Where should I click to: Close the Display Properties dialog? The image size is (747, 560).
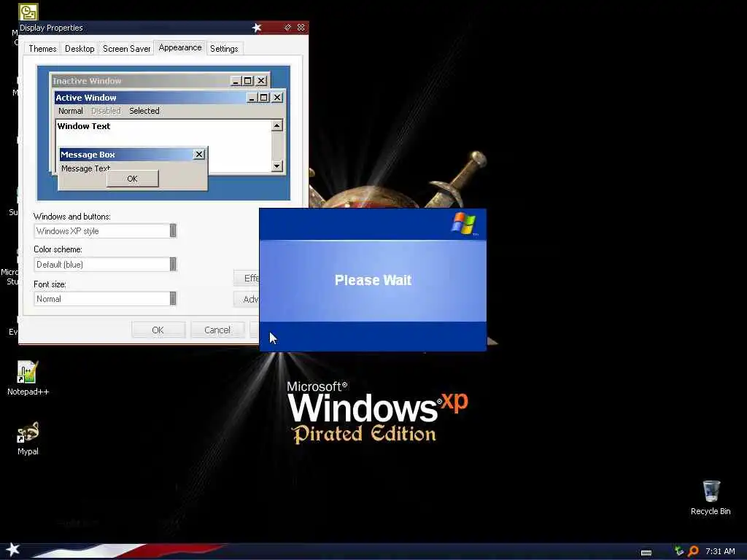(301, 28)
